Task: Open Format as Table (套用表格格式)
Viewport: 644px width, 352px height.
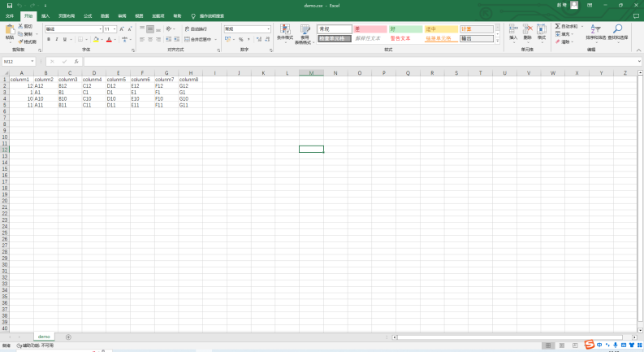Action: pos(305,33)
